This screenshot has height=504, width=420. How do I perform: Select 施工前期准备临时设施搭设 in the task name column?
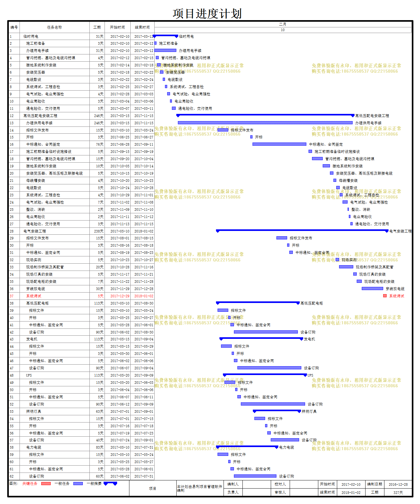[49, 152]
